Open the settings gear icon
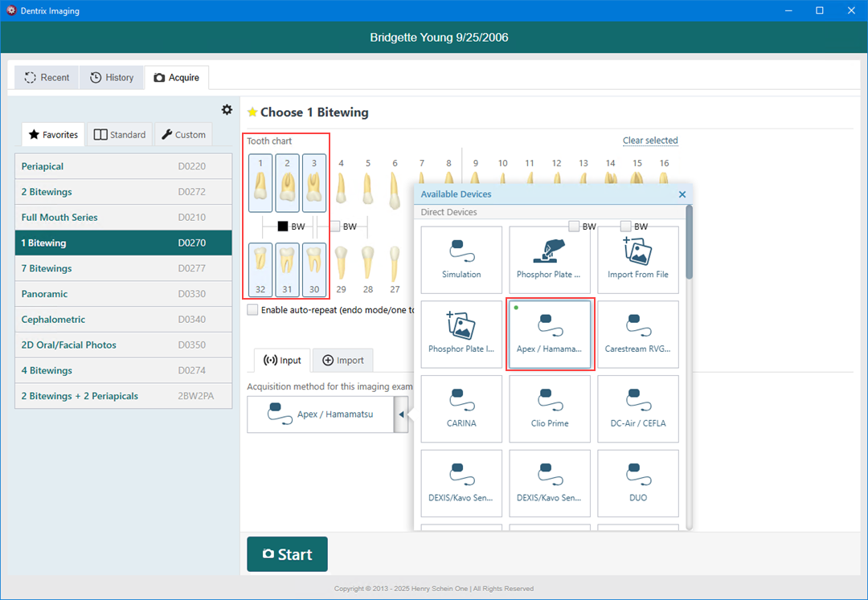Image resolution: width=868 pixels, height=600 pixels. pos(227,110)
